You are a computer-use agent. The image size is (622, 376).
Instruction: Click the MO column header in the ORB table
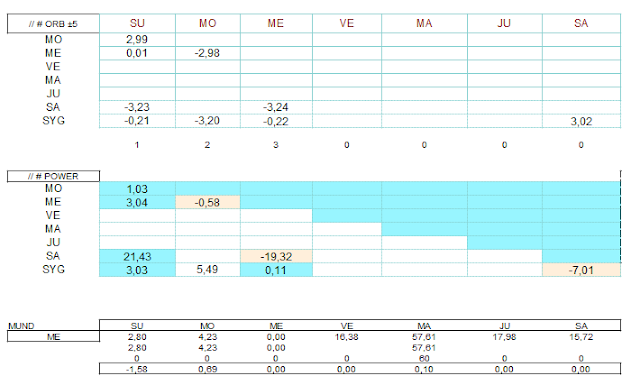208,23
